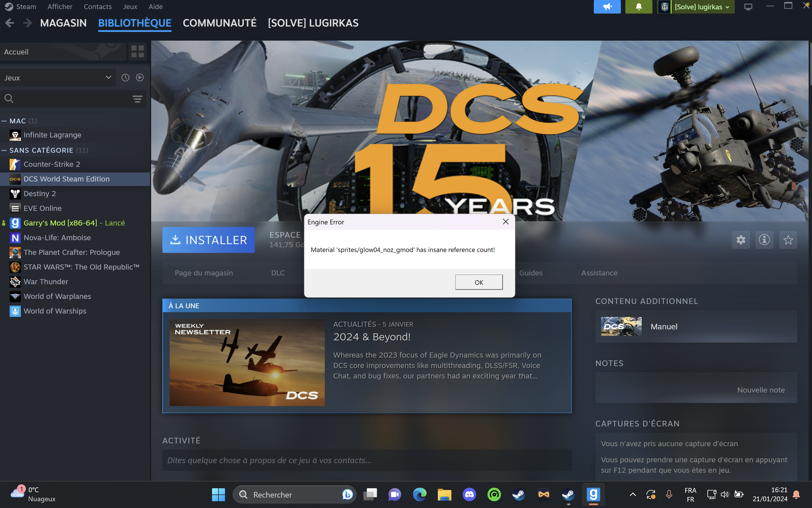
Task: Open the Assistance tab
Action: click(599, 273)
